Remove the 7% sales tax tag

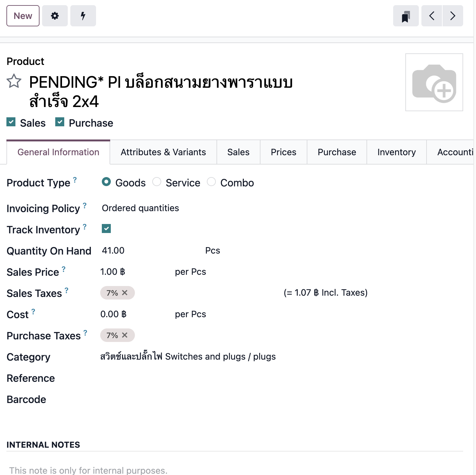pos(125,292)
